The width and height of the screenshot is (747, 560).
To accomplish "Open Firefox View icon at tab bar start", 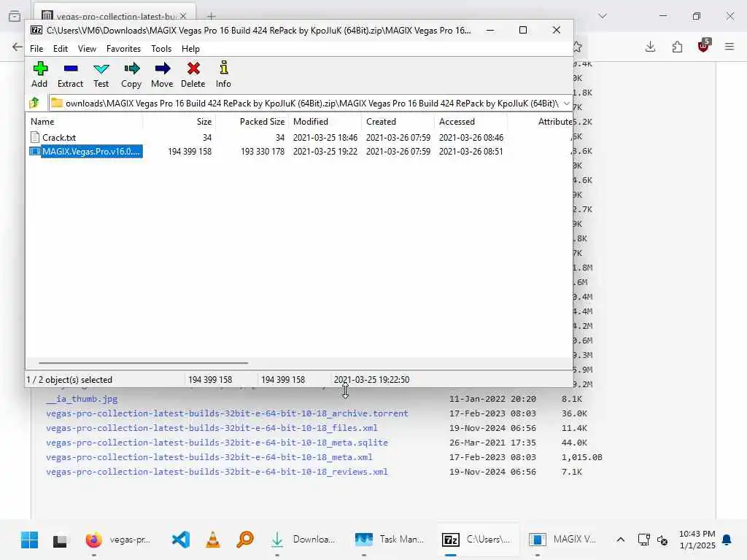I will tap(15, 16).
